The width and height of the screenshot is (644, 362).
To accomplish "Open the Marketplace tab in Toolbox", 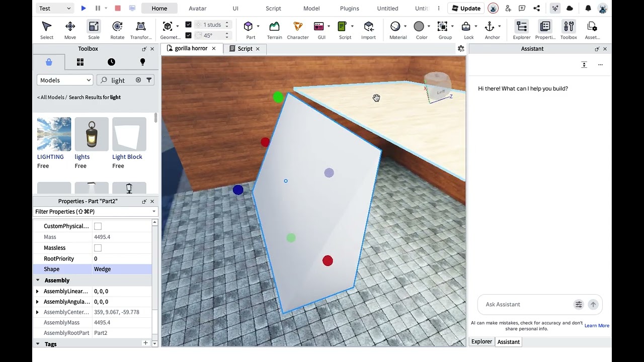I will 49,62.
